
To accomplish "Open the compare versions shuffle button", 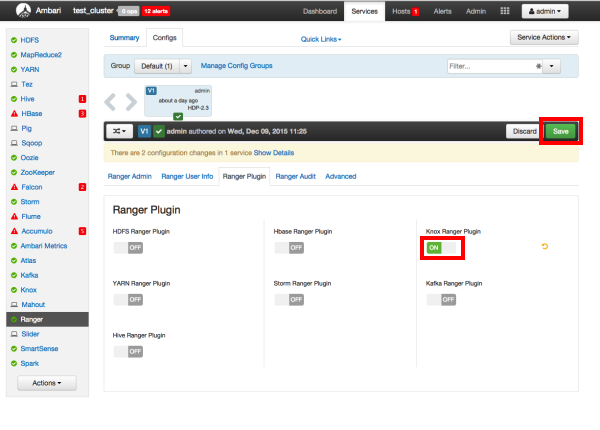I will pos(119,131).
